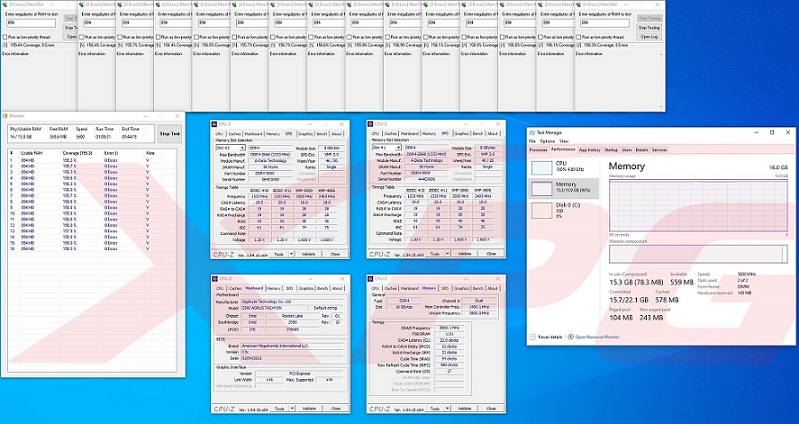
Task: Click the Open Log button in MemTest
Action: pyautogui.click(x=648, y=36)
